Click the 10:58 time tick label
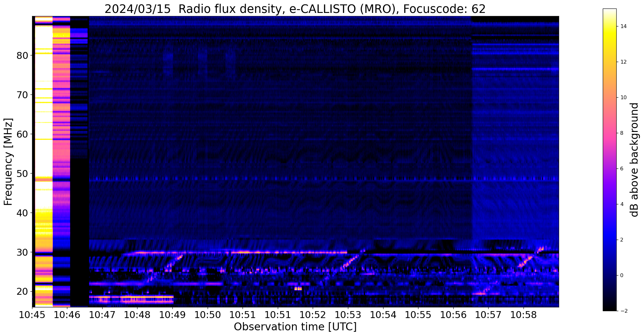The height and width of the screenshot is (336, 644). [x=524, y=315]
